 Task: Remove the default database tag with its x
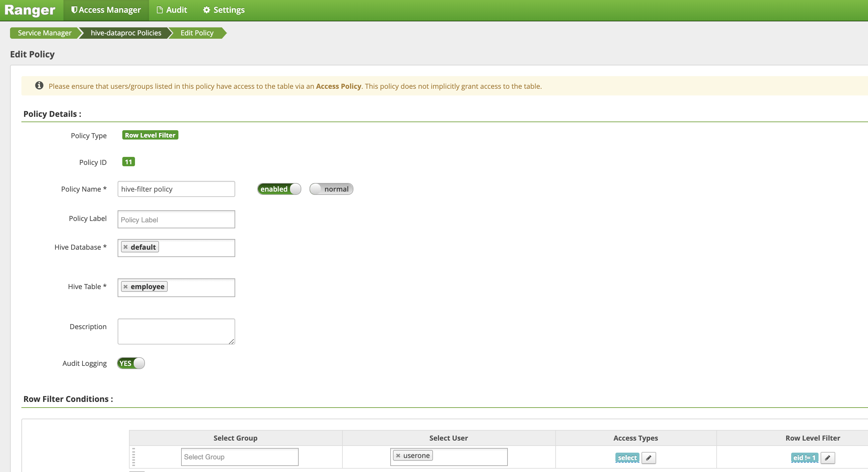[125, 247]
